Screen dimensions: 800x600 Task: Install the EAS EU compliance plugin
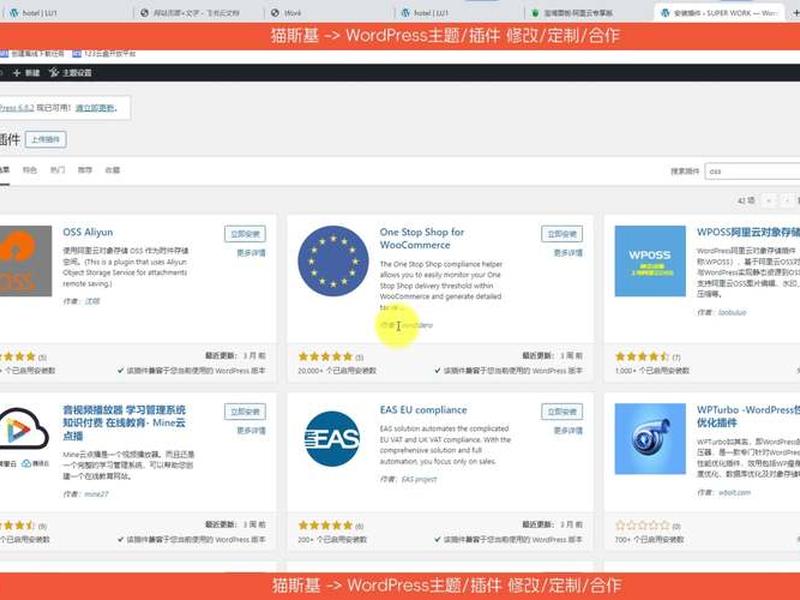(562, 412)
